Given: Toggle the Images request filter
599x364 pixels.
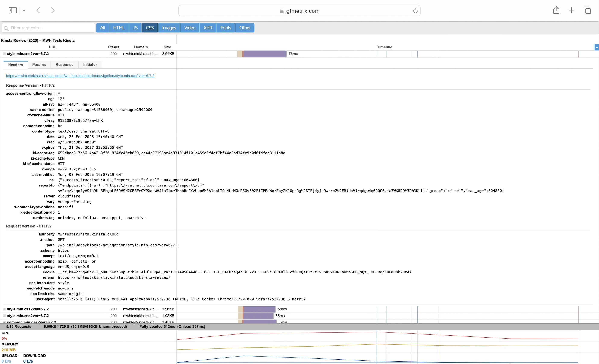Looking at the screenshot, I should (x=169, y=28).
